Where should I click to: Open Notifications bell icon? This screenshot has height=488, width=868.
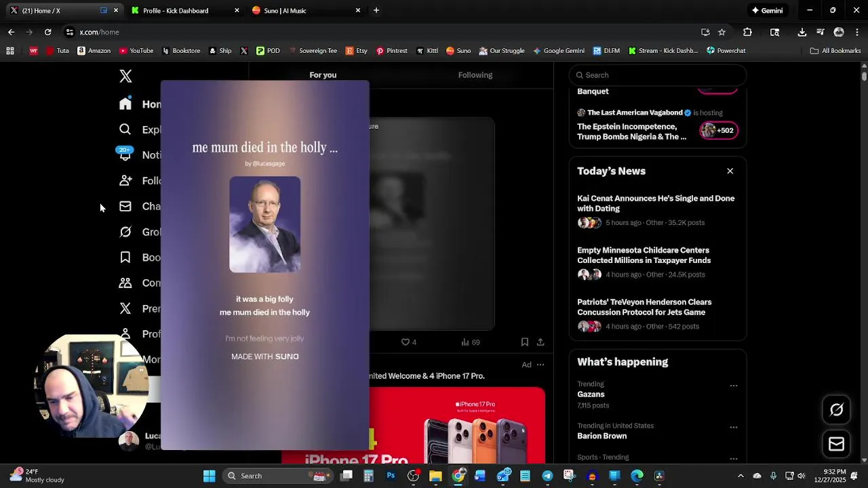click(x=125, y=155)
